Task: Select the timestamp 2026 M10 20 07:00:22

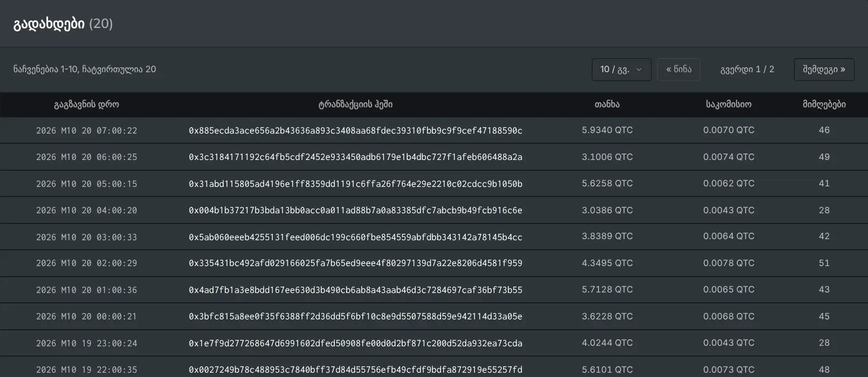Action: point(86,130)
